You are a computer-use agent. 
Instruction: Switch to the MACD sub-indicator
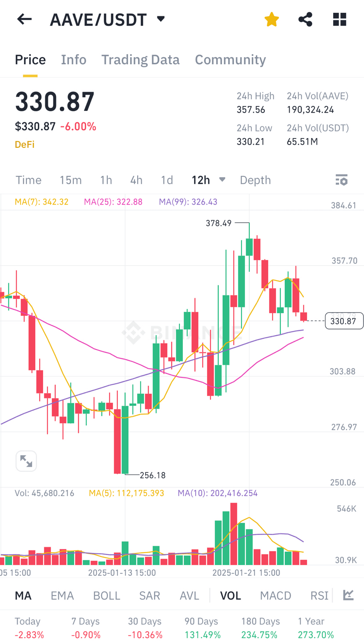click(276, 596)
